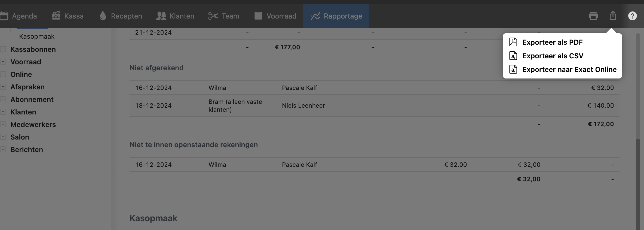Select Exporteer naar Exact Online option
Image resolution: width=644 pixels, height=230 pixels.
pos(569,69)
